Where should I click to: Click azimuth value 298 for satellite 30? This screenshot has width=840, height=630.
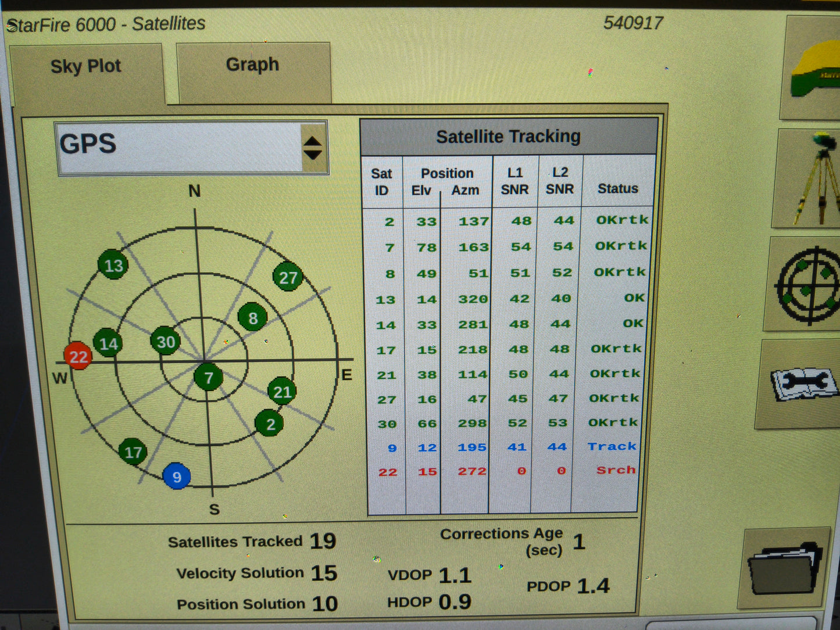pyautogui.click(x=472, y=423)
